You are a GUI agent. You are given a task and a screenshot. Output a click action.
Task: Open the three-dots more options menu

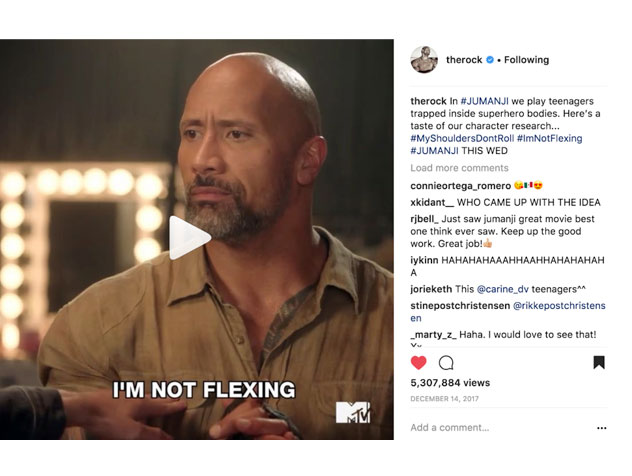coord(601,428)
